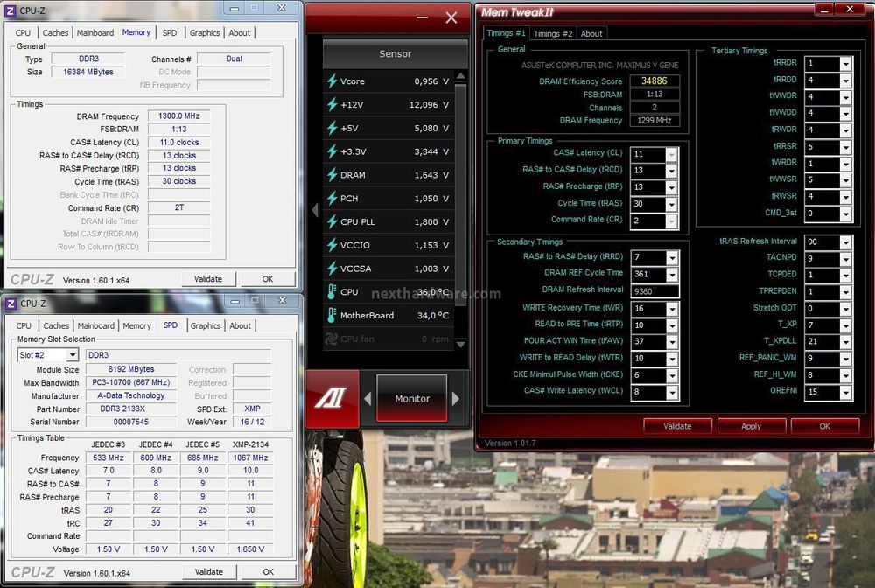Click the Size 16384 MBytes field
Screen dimensions: 875x588
pyautogui.click(x=87, y=72)
